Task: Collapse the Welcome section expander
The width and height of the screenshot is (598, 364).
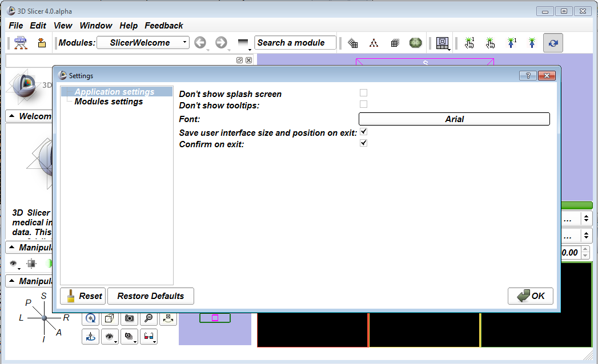Action: [13, 116]
